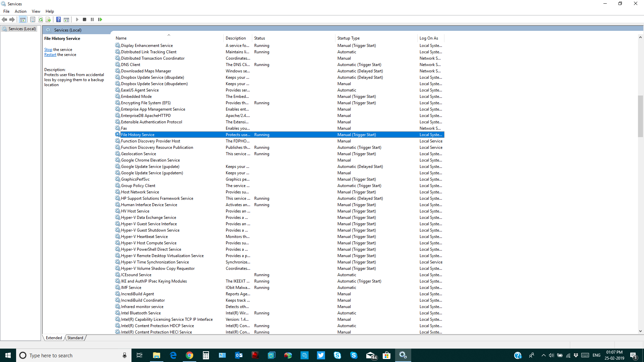This screenshot has width=644, height=362.
Task: Open the Mail app with 44 badge
Action: pyautogui.click(x=371, y=355)
